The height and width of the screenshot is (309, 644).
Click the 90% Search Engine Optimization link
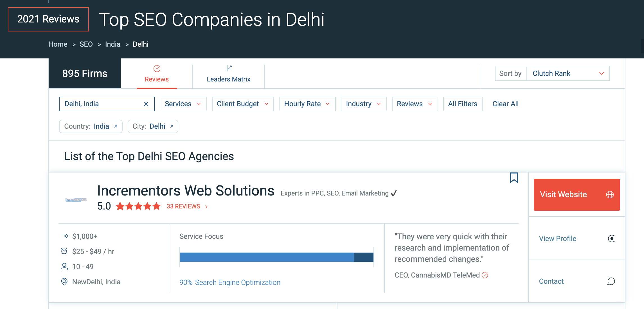tap(230, 282)
